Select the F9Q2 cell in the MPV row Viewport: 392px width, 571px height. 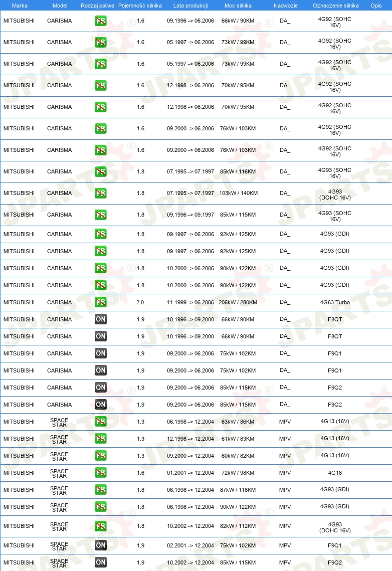(x=335, y=562)
